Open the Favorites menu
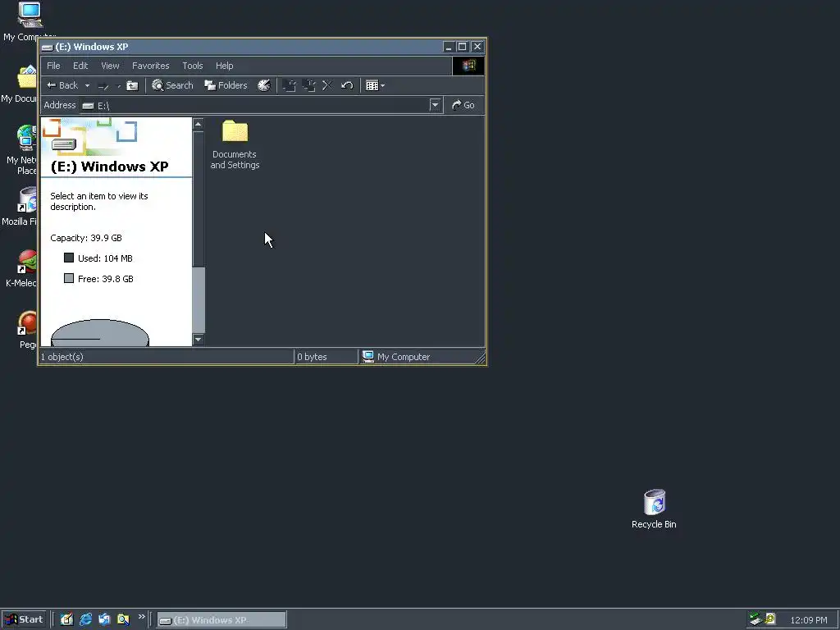This screenshot has height=630, width=840. point(151,66)
